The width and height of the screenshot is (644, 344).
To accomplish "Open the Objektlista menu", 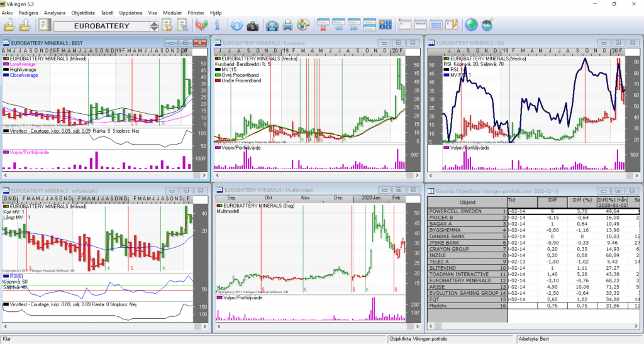I will [x=84, y=12].
